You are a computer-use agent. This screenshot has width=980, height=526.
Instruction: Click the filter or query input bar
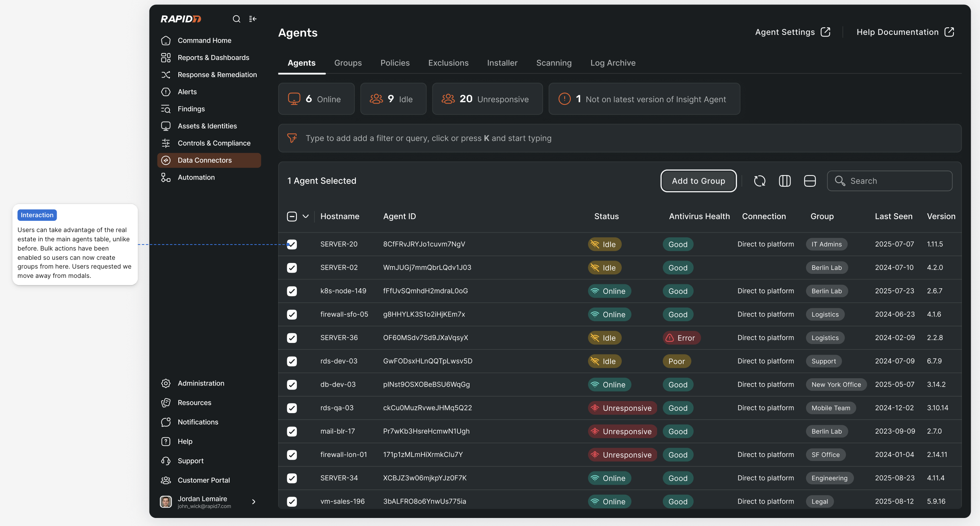click(620, 138)
